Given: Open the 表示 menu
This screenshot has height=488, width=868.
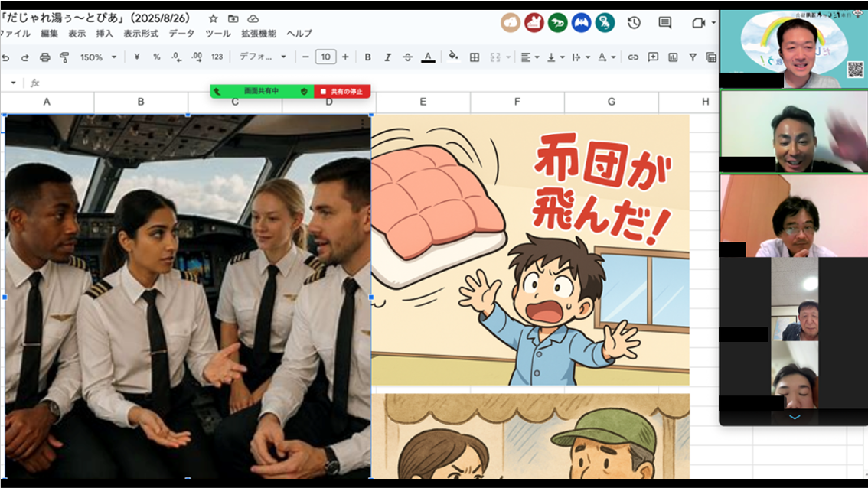Looking at the screenshot, I should click(77, 34).
